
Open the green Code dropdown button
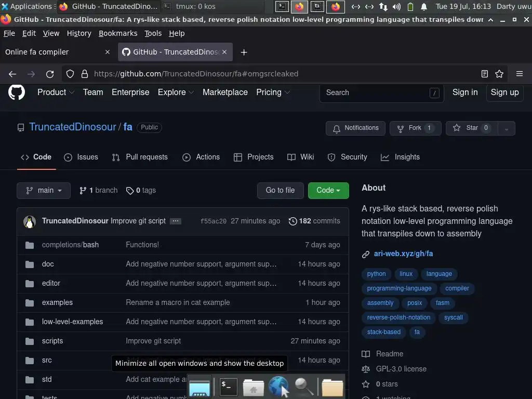pos(328,191)
